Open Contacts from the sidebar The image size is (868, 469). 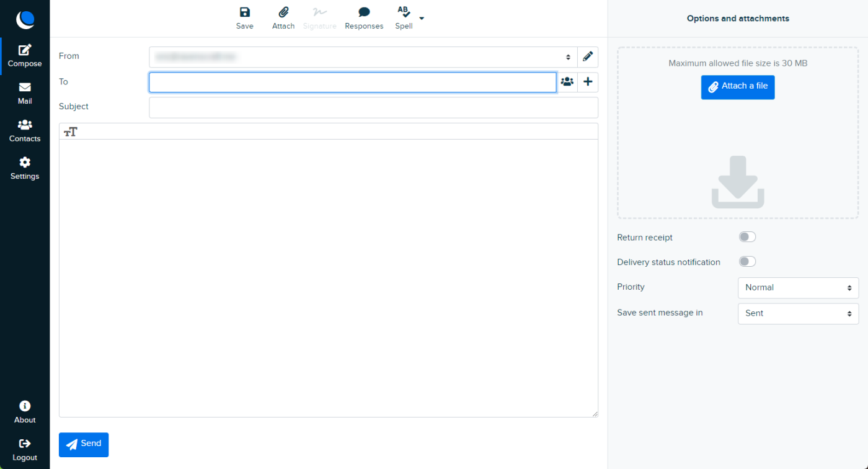click(25, 131)
